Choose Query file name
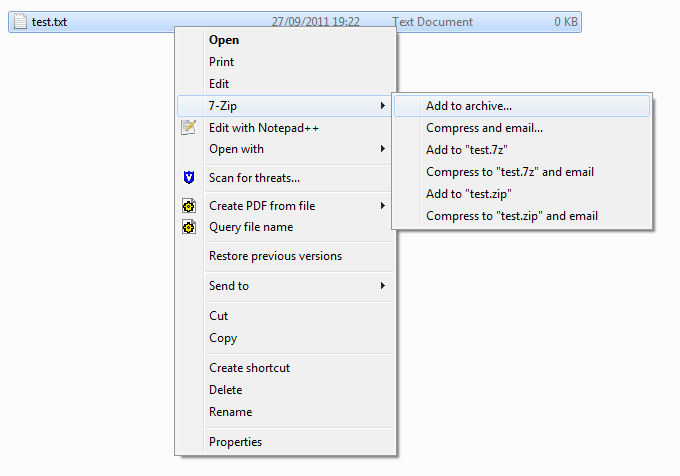This screenshot has height=476, width=680. (x=284, y=227)
